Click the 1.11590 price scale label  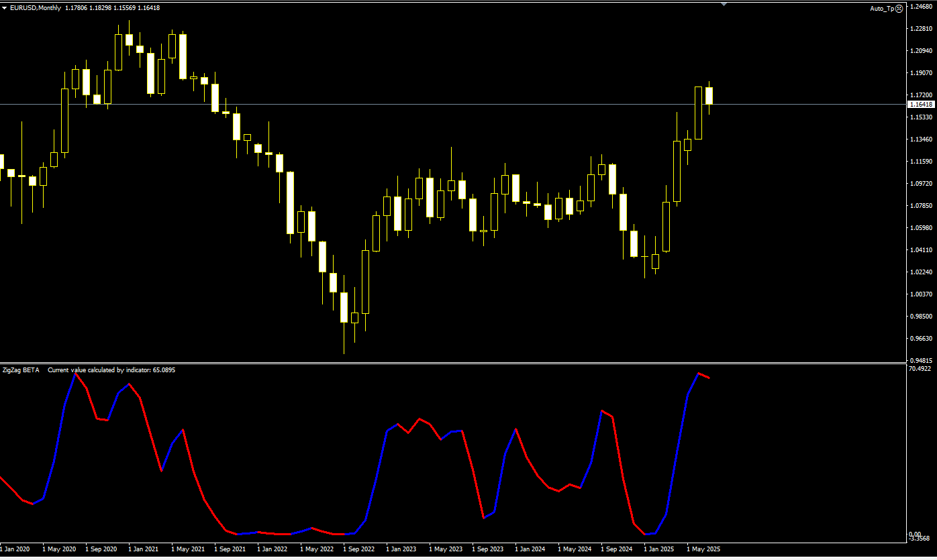click(x=922, y=162)
